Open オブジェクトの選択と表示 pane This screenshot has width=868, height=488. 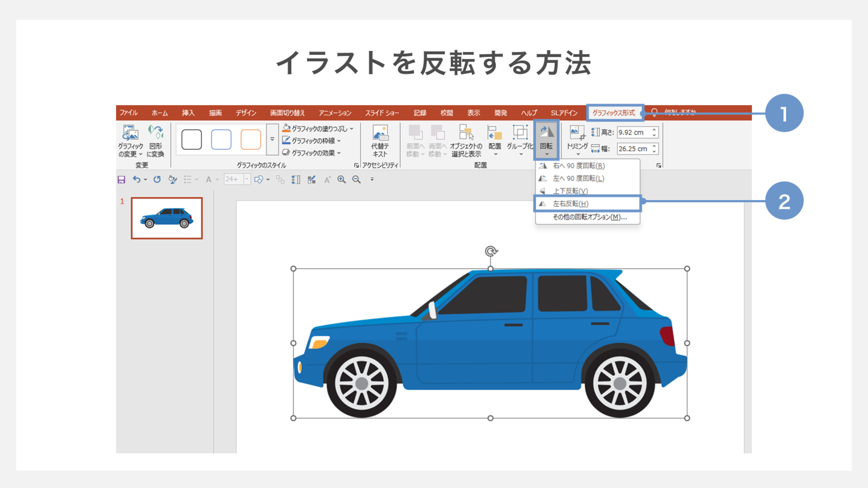click(466, 140)
